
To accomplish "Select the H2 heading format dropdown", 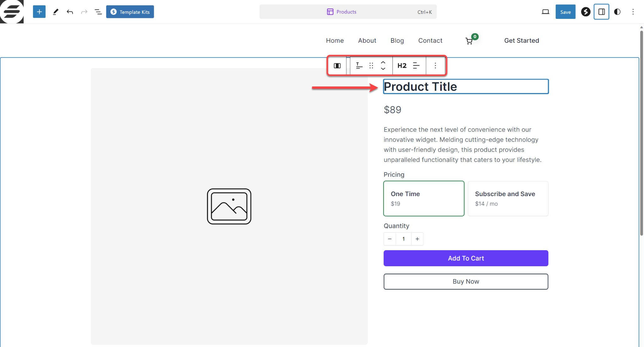I will 402,65.
